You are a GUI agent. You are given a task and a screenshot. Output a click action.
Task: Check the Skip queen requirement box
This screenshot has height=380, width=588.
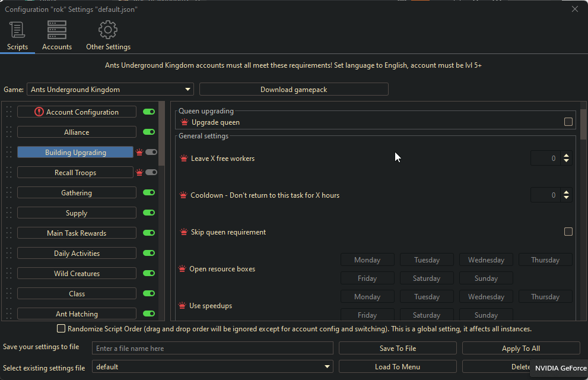[568, 232]
